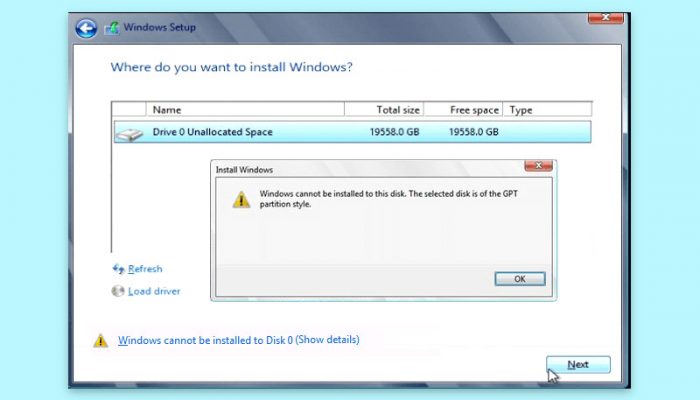This screenshot has height=400, width=700.
Task: Sort by the Name column header
Action: click(245, 110)
